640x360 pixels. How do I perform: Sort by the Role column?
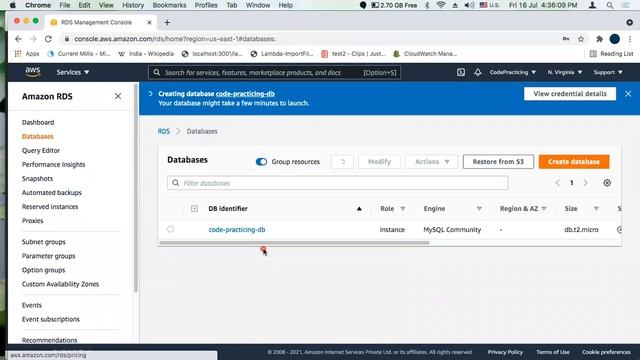coord(402,209)
